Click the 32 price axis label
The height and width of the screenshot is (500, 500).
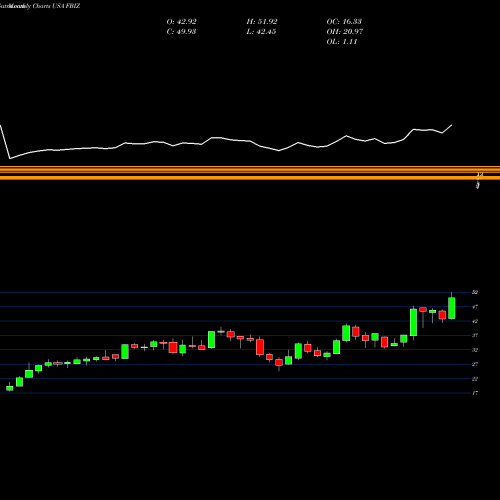coord(475,350)
